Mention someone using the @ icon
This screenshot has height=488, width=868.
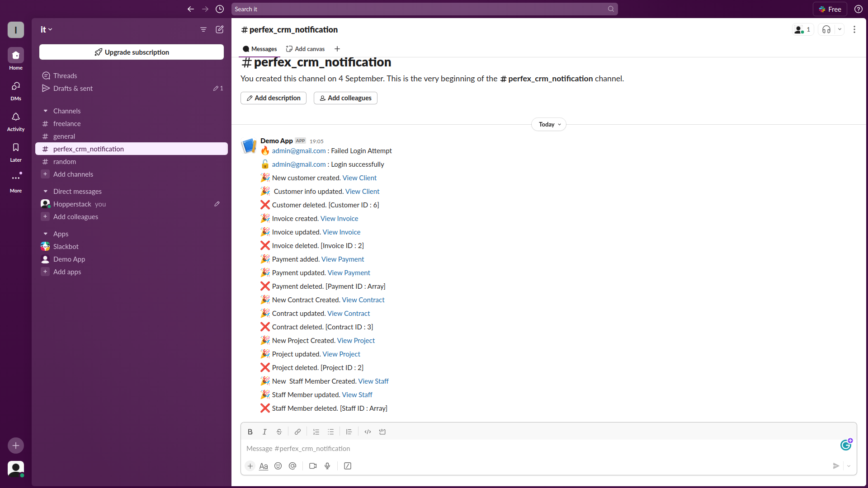pos(292,466)
